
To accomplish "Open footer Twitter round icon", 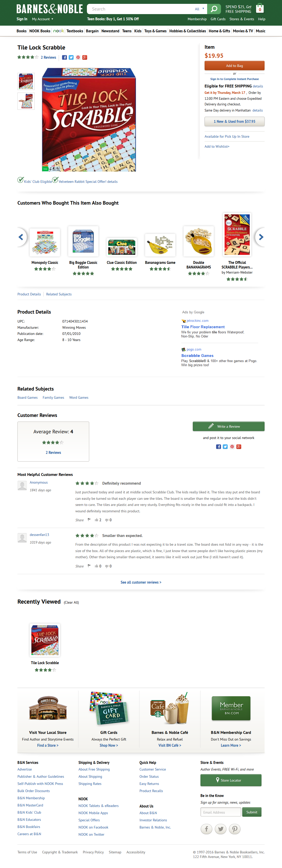I will pos(220,829).
